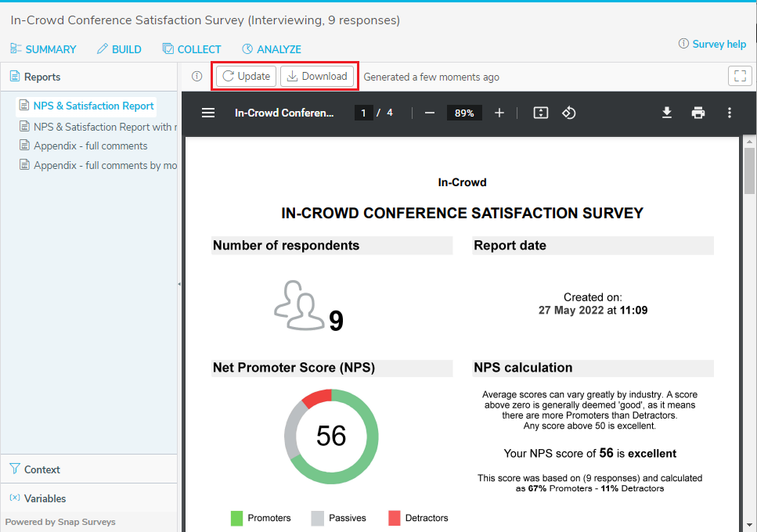
Task: Open the Survey help link
Action: pos(712,44)
